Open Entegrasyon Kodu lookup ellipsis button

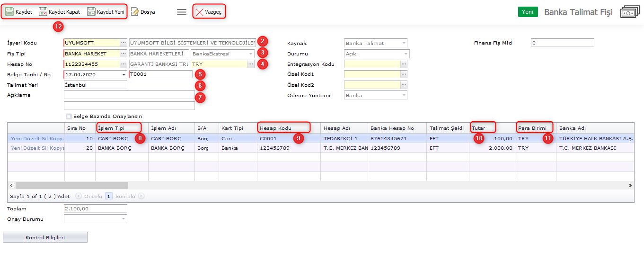pyautogui.click(x=404, y=64)
